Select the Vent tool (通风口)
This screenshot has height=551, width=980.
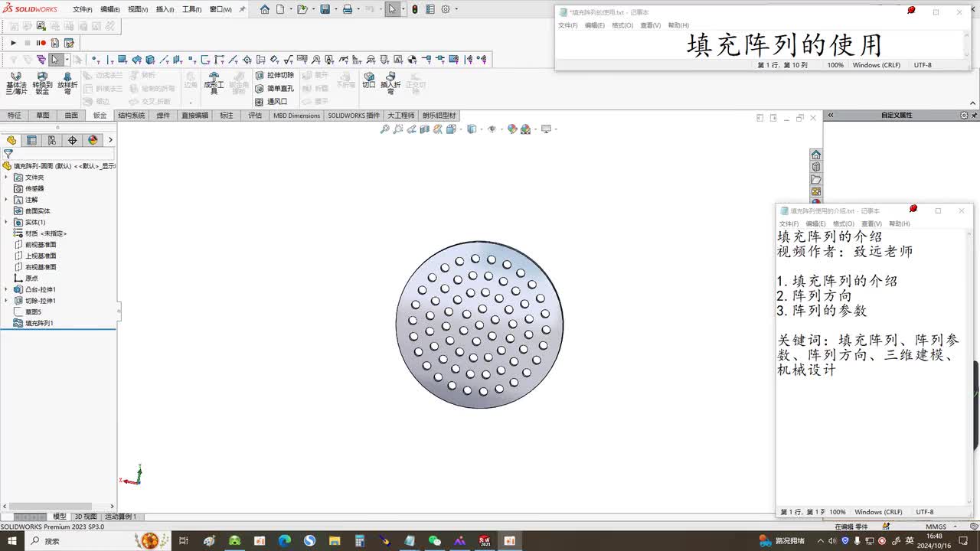click(271, 101)
